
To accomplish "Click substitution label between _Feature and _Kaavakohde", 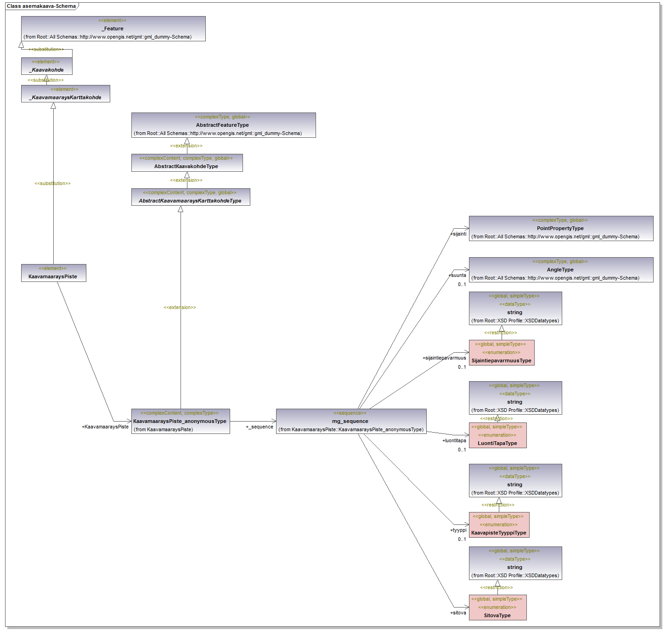I will point(46,50).
